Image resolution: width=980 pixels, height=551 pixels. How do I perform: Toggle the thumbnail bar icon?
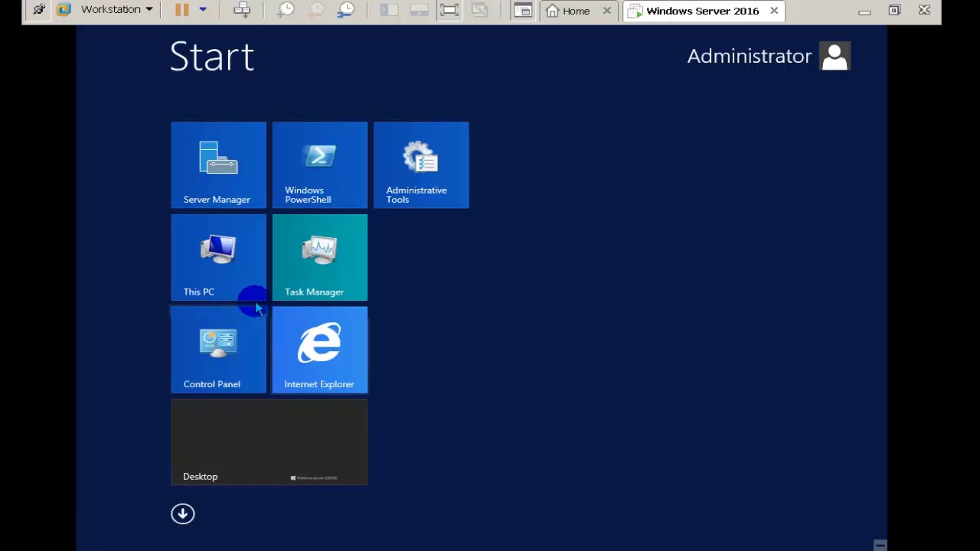(419, 10)
